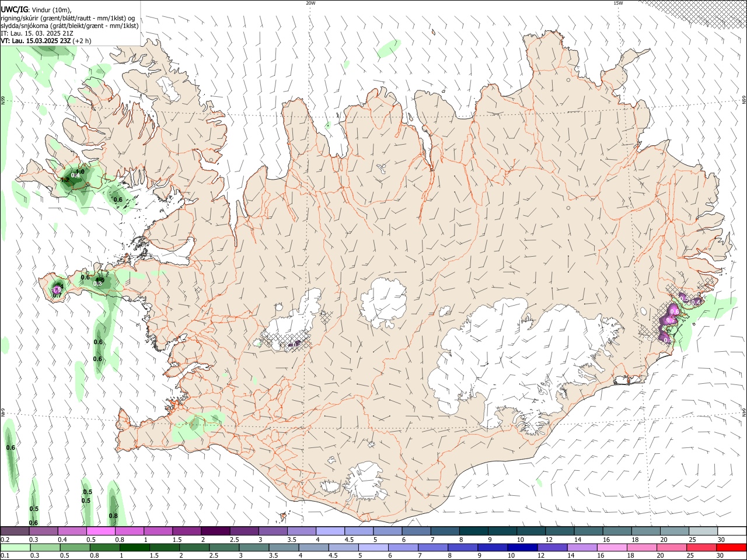Click the upper color bar swatch starting at 8
The height and width of the screenshot is (560, 747).
[x=473, y=531]
